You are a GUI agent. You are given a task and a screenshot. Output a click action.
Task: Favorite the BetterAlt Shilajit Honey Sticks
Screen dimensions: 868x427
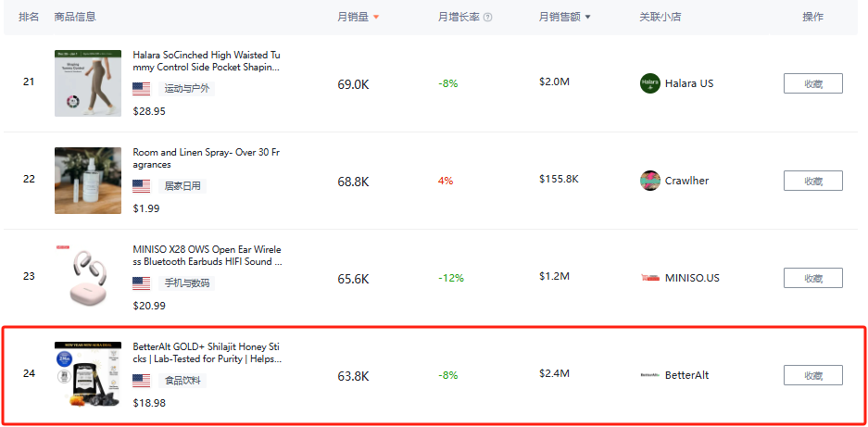812,375
